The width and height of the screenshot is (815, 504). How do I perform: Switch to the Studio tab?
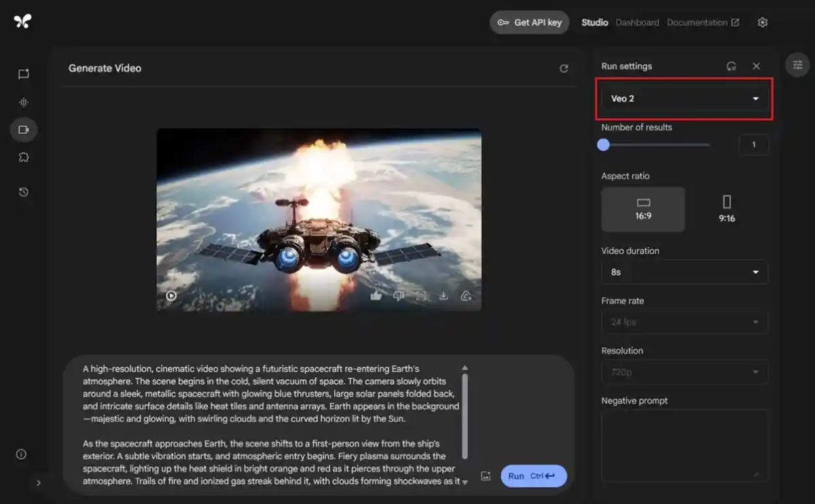coord(594,22)
